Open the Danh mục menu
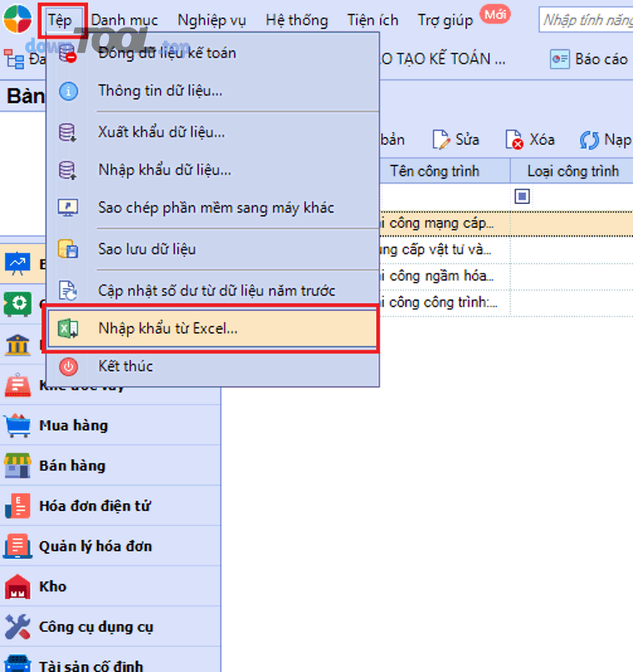The width and height of the screenshot is (633, 672). click(x=124, y=20)
